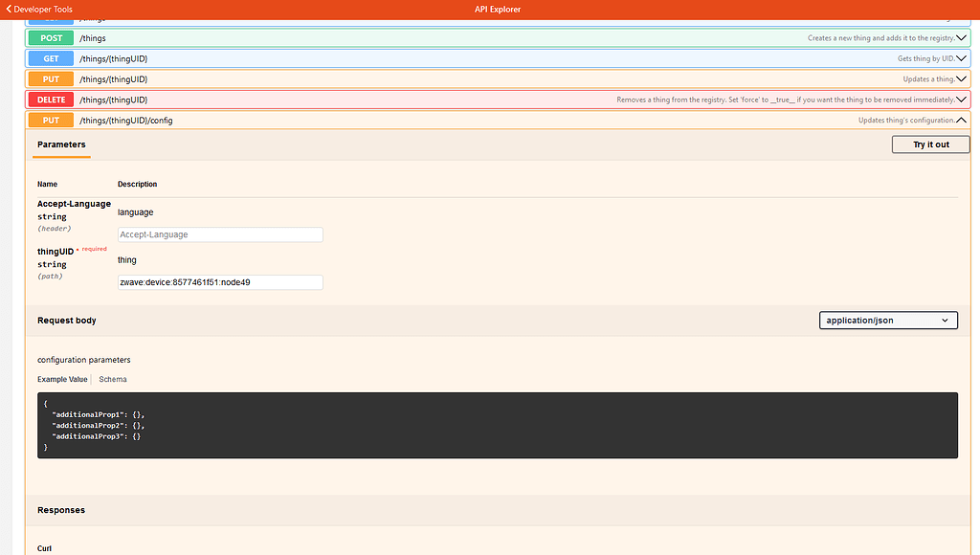Open the Developer Tools link

(x=42, y=8)
